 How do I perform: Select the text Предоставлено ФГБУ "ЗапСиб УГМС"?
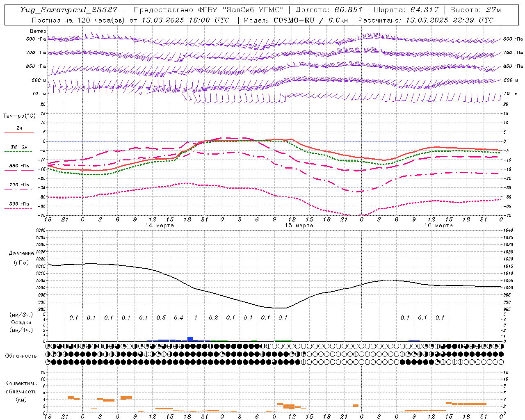pyautogui.click(x=209, y=10)
